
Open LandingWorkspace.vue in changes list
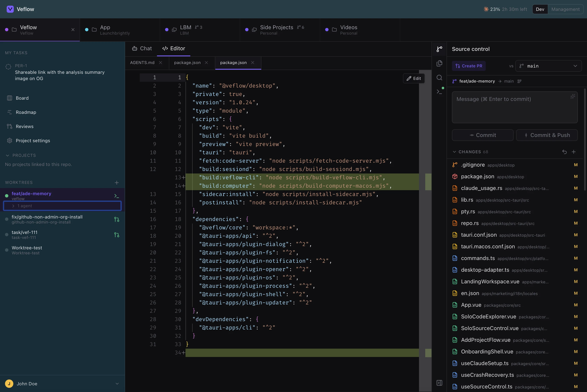coord(514,281)
